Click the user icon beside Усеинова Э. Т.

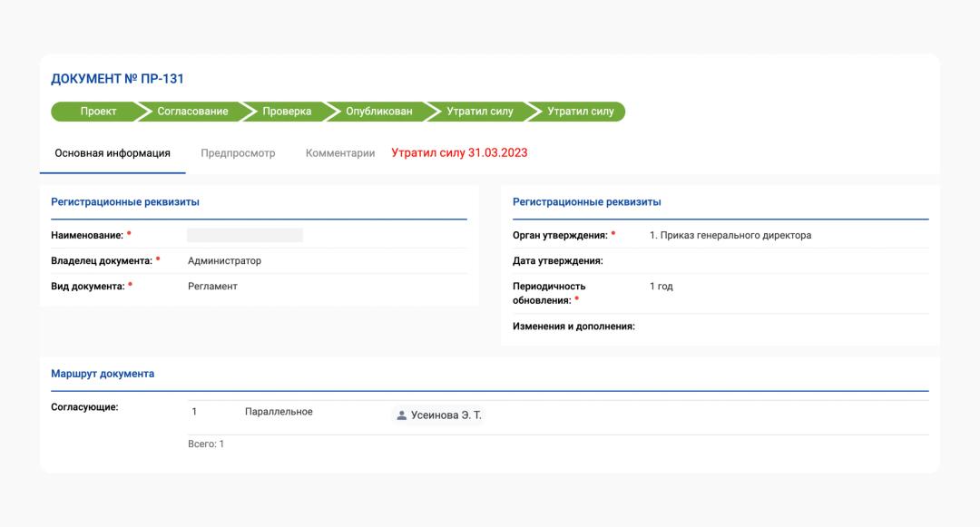click(402, 415)
